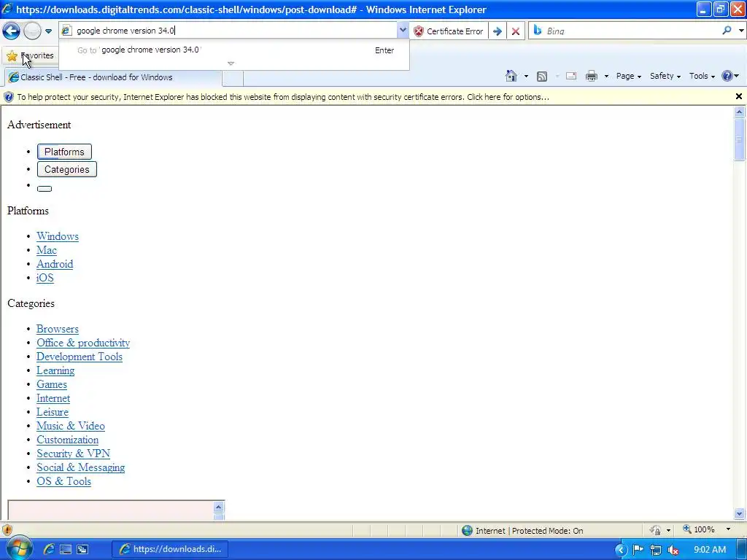Click the text box scroll-up arrow
Image resolution: width=747 pixels, height=560 pixels.
pyautogui.click(x=219, y=507)
